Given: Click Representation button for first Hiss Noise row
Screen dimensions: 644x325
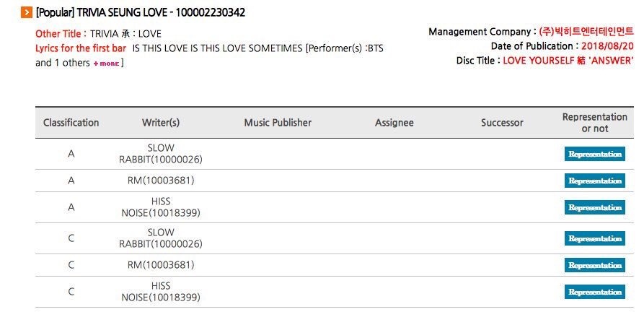Looking at the screenshot, I should tap(594, 207).
